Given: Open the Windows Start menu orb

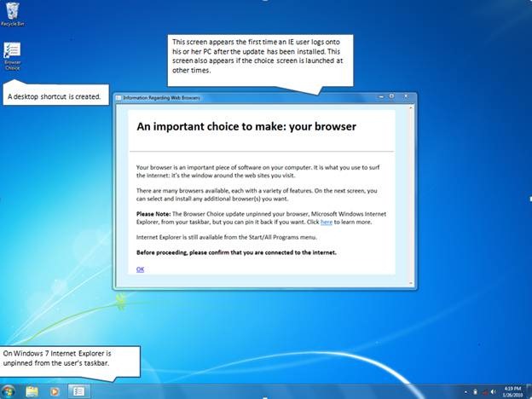Looking at the screenshot, I should tap(8, 391).
